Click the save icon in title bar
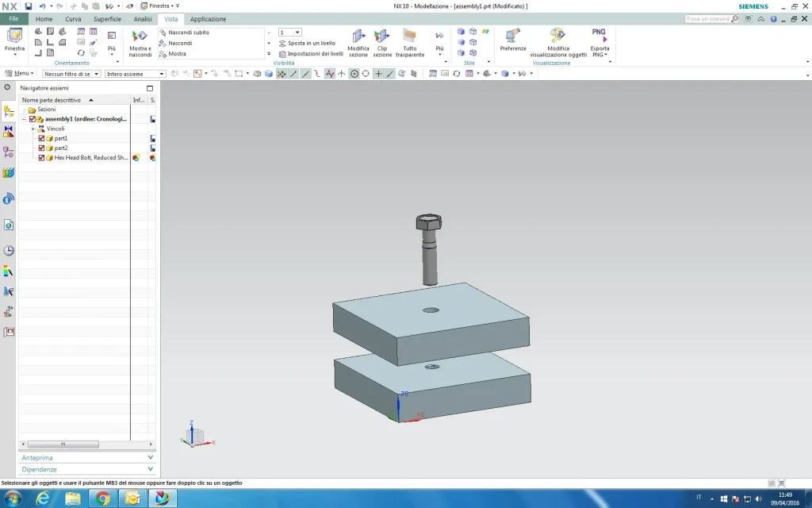812x508 pixels. [29, 6]
